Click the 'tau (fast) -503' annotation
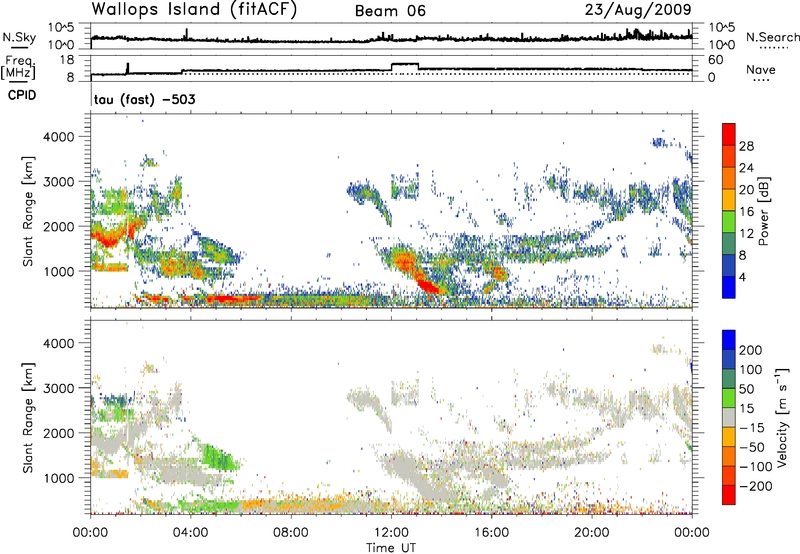 144,99
